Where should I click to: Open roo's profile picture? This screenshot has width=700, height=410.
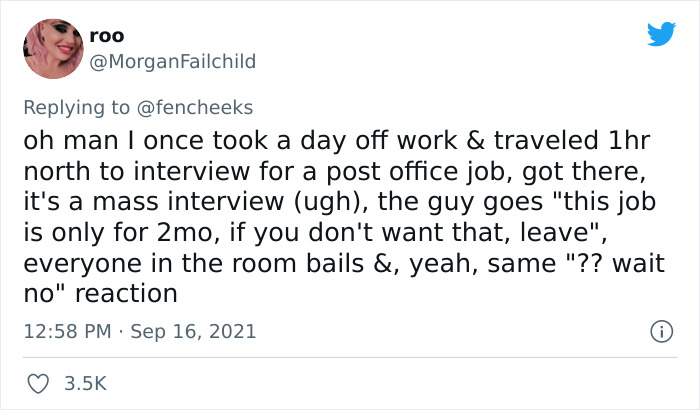tap(53, 48)
